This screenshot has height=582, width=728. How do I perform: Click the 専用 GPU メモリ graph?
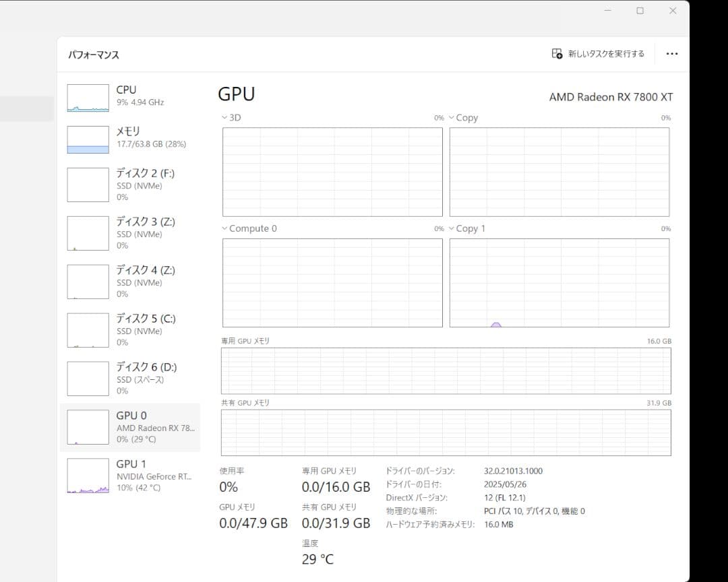click(445, 370)
